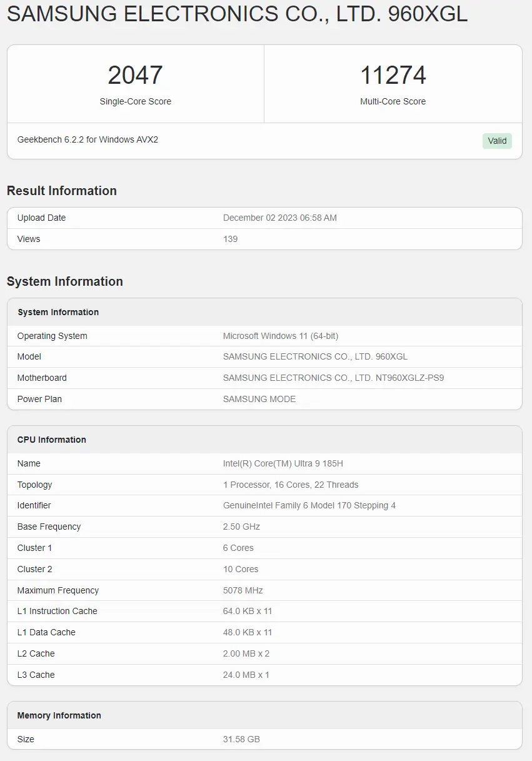Select GenuineIntel Family 6 Model 170 Stepping 4
The width and height of the screenshot is (532, 761).
309,505
